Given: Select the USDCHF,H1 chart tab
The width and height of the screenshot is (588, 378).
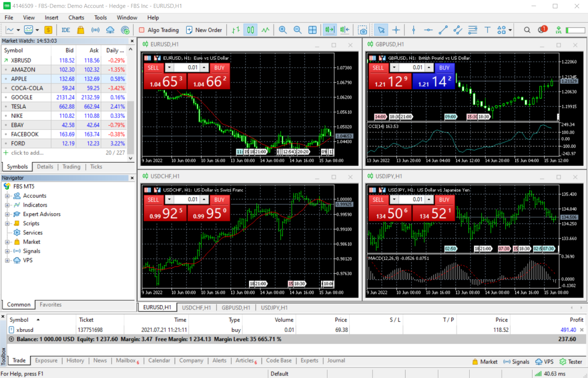Looking at the screenshot, I should pos(196,307).
